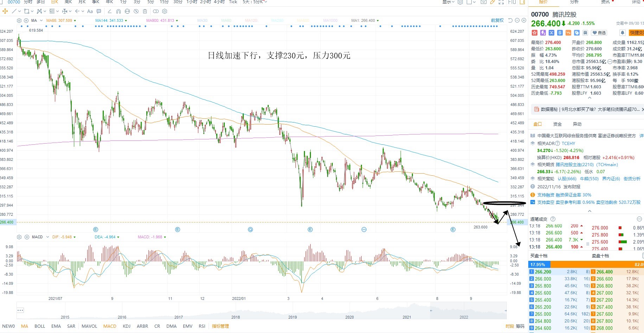Toggle 自选 watchlist heart button
This screenshot has height=333, width=644.
pos(599,33)
